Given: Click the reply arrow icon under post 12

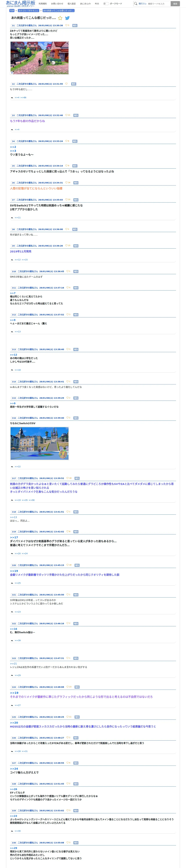Looking at the screenshot, I should [x=12, y=332].
